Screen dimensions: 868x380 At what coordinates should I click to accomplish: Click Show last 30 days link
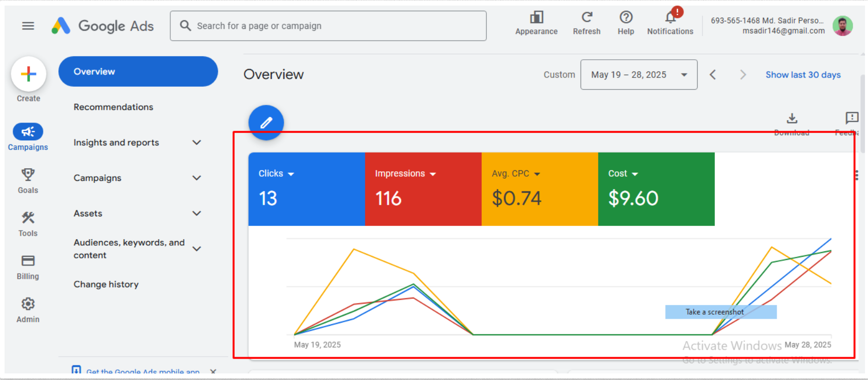pos(803,74)
